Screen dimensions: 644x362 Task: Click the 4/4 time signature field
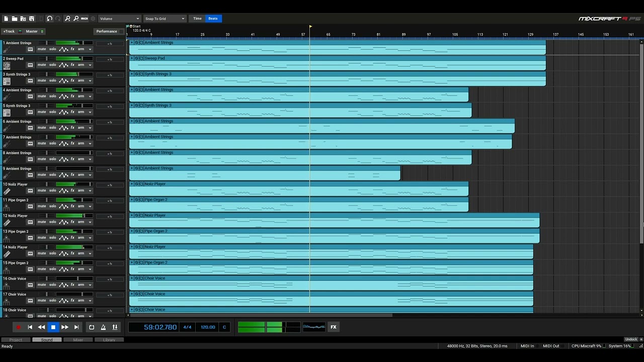pos(187,327)
